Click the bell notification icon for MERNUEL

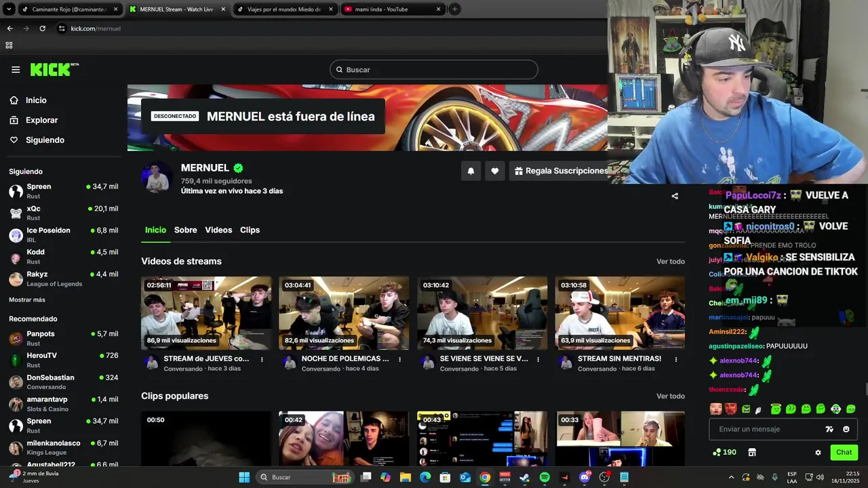(471, 171)
